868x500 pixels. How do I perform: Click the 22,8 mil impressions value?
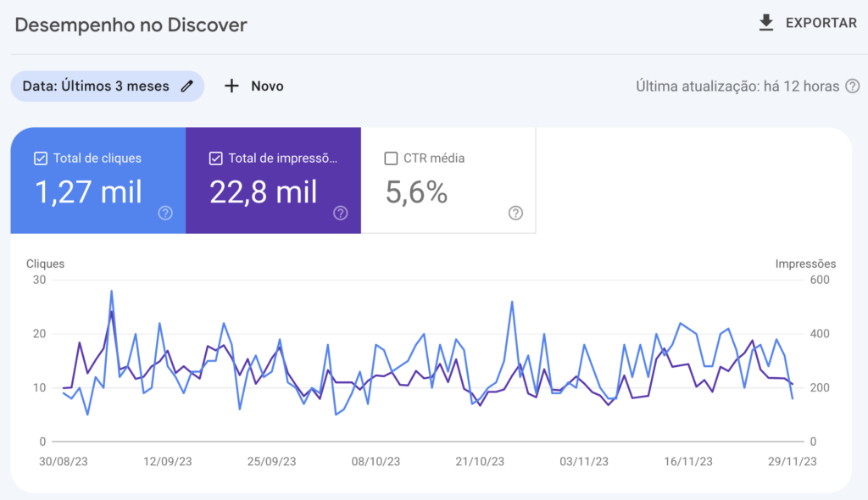[x=264, y=192]
